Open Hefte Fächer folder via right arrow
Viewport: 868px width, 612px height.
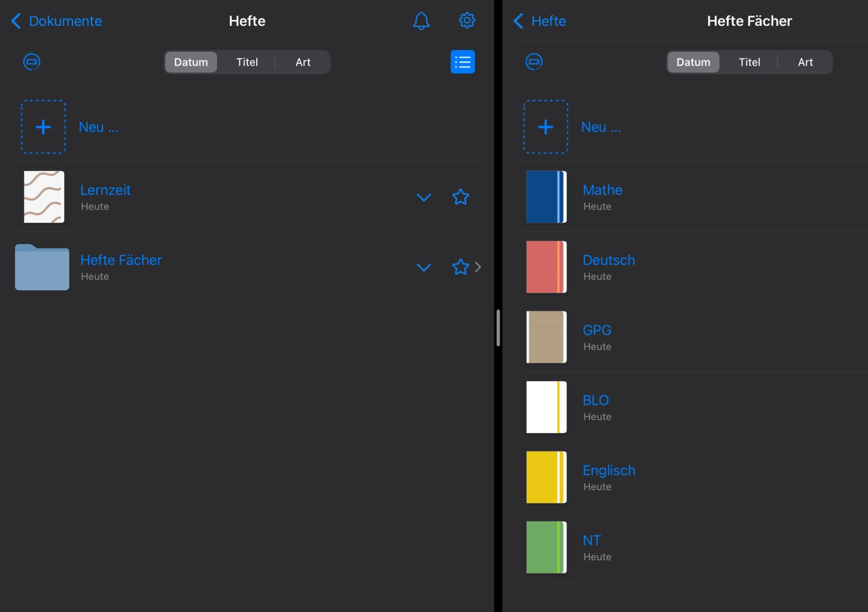coord(478,267)
